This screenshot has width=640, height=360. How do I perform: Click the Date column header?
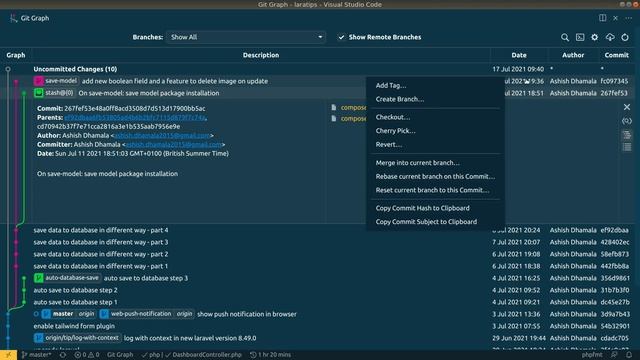[519, 55]
